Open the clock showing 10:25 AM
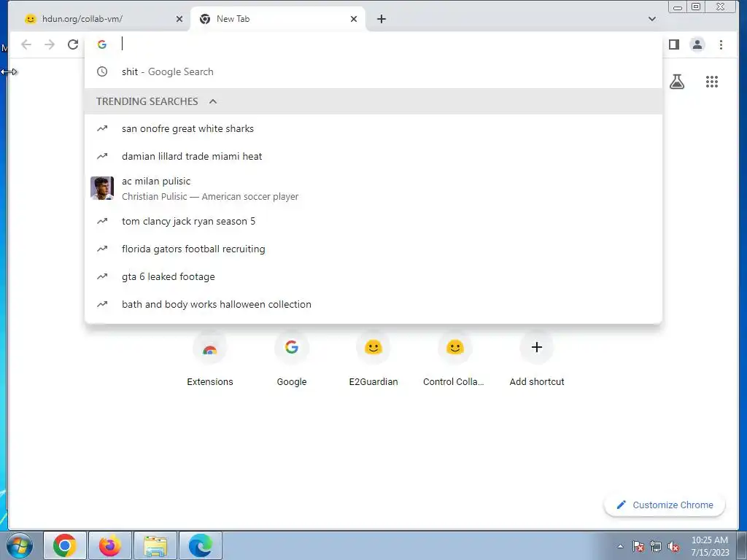 [x=710, y=546]
